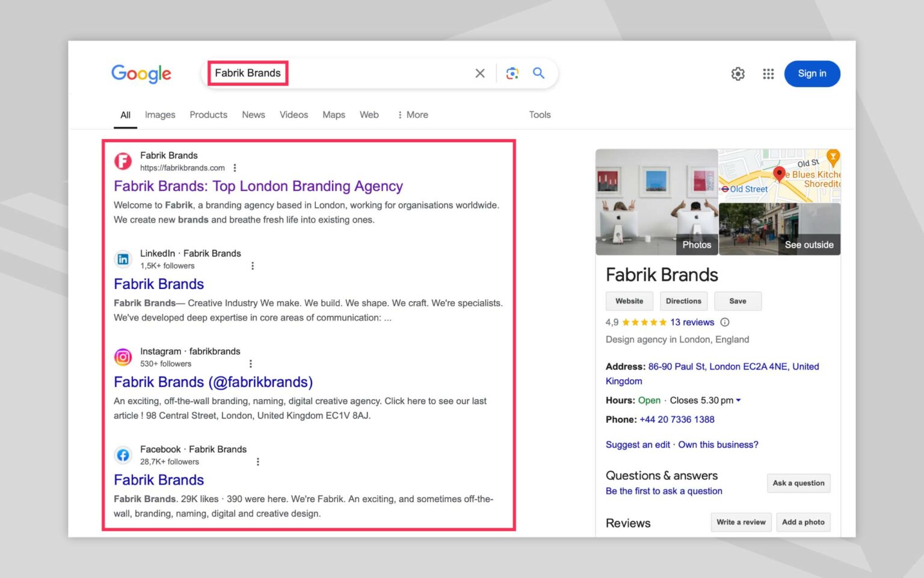This screenshot has width=924, height=578.
Task: Open the 13 reviews link
Action: 692,322
